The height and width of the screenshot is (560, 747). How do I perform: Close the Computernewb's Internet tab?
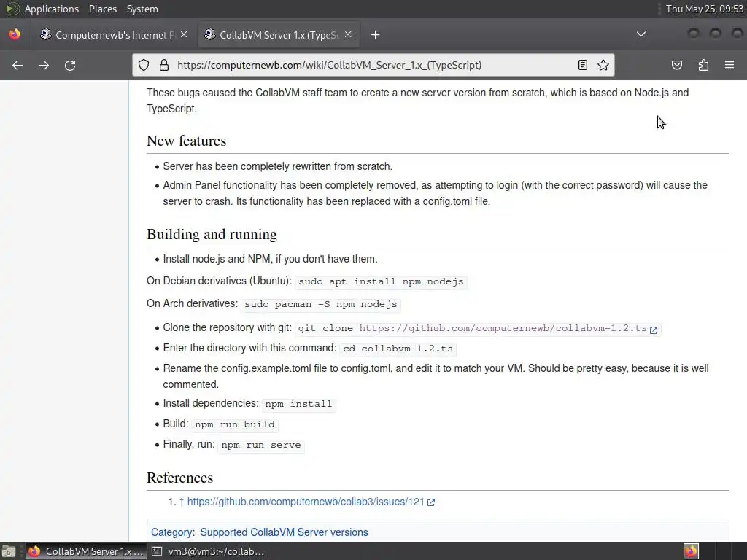pyautogui.click(x=184, y=34)
